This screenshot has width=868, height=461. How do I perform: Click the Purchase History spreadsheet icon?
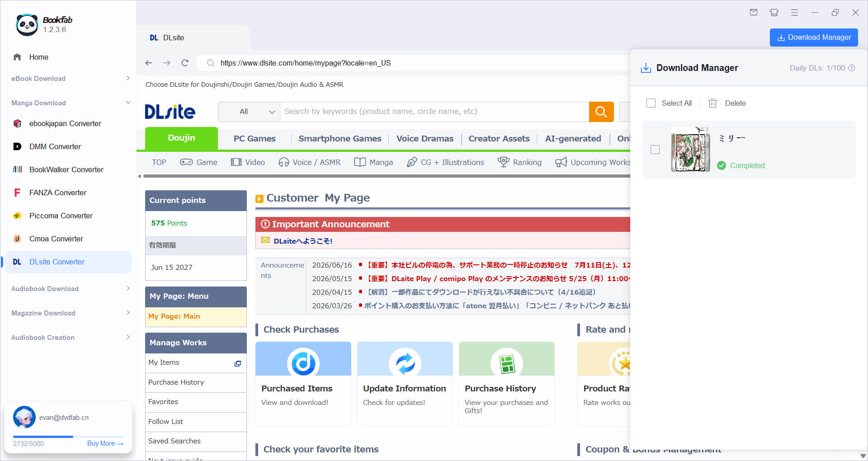pyautogui.click(x=507, y=363)
